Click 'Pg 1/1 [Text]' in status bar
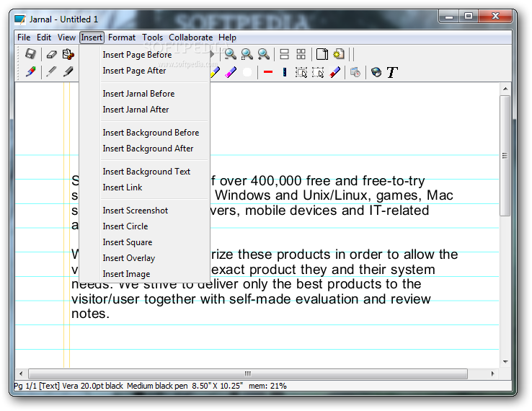The width and height of the screenshot is (532, 411). tap(37, 386)
